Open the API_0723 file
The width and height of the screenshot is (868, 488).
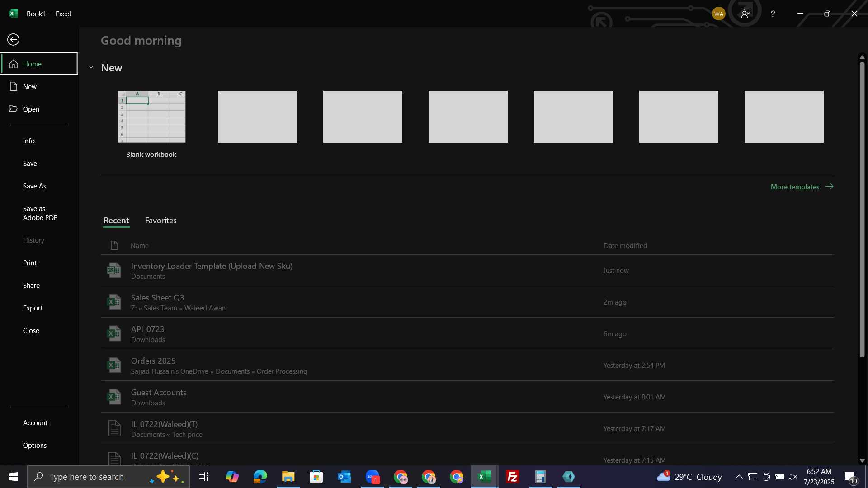click(x=467, y=333)
